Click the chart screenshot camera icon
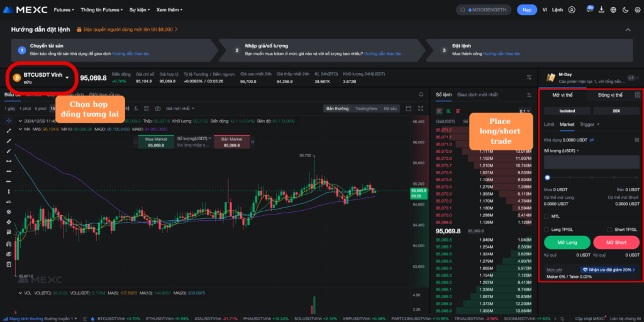Image resolution: width=644 pixels, height=322 pixels. [x=158, y=109]
